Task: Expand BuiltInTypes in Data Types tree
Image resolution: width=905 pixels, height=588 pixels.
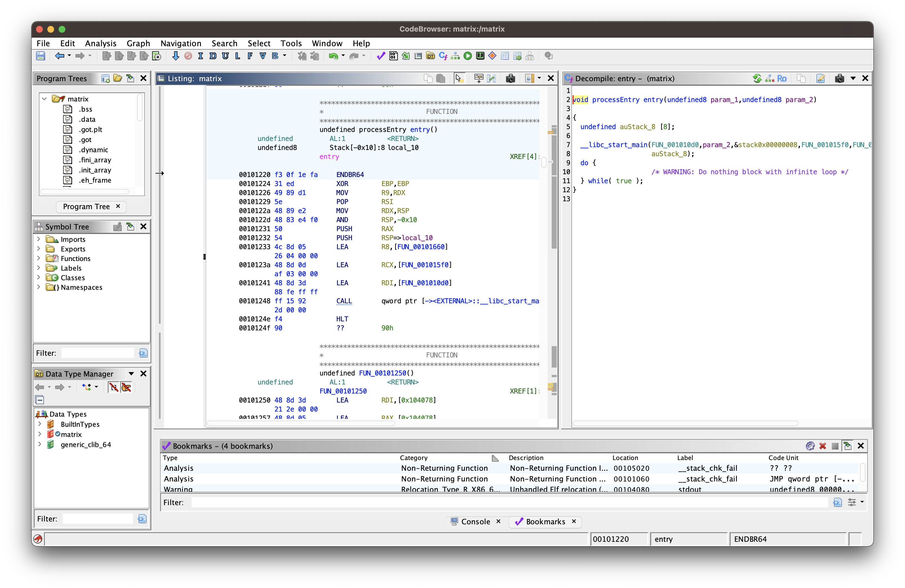Action: coord(39,424)
